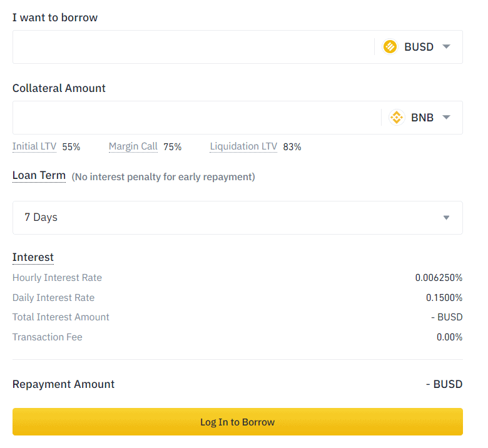Click the Margin Call underlined label
The image size is (488, 448).
133,146
